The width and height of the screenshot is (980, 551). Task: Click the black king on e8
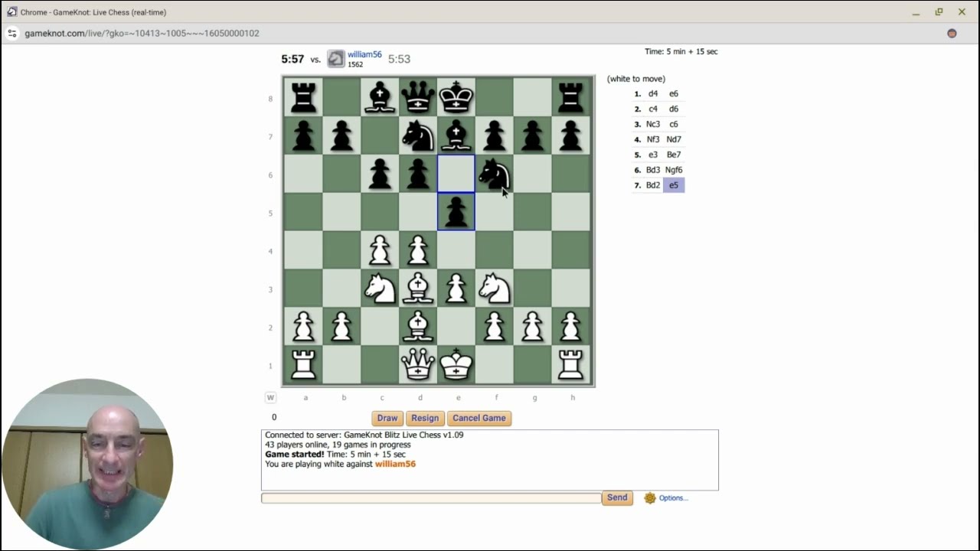coord(456,97)
